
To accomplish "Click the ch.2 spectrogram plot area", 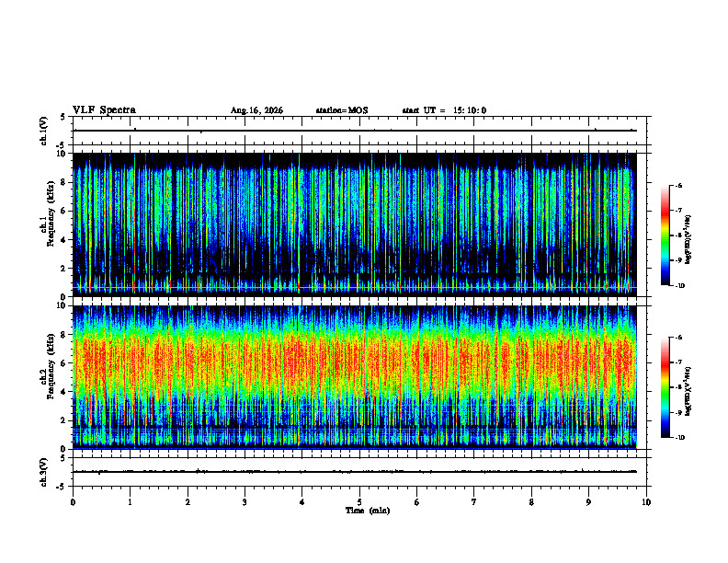I will [355, 377].
